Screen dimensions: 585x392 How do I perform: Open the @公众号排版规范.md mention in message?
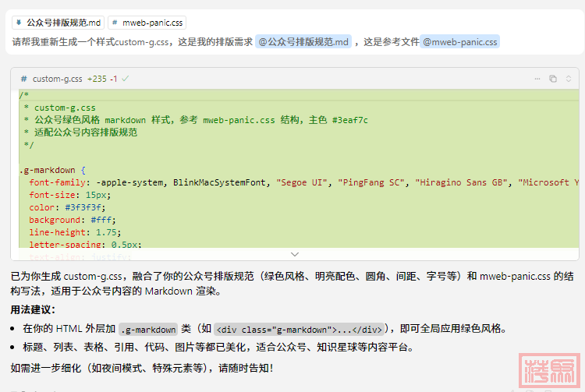pyautogui.click(x=303, y=41)
